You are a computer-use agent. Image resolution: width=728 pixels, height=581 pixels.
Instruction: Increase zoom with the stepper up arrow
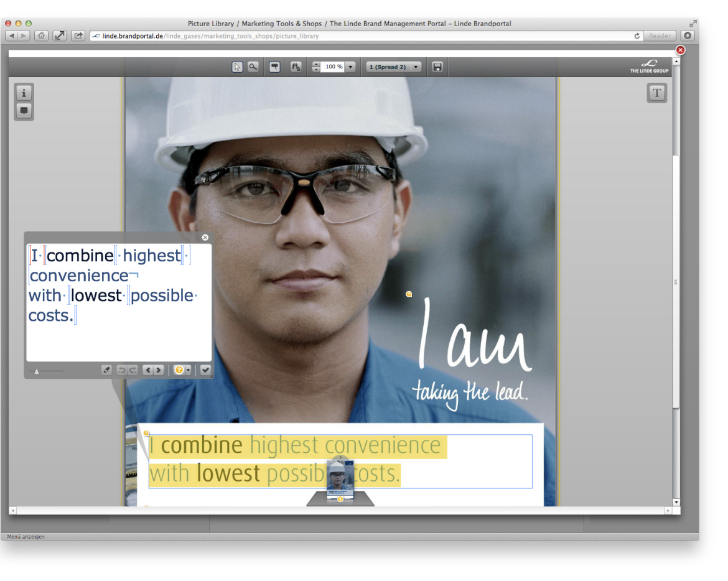click(x=316, y=64)
